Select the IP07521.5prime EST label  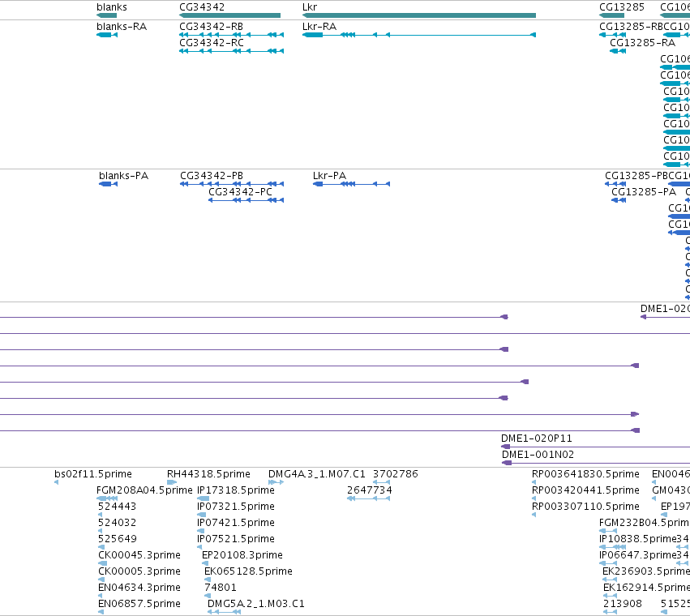click(x=236, y=539)
